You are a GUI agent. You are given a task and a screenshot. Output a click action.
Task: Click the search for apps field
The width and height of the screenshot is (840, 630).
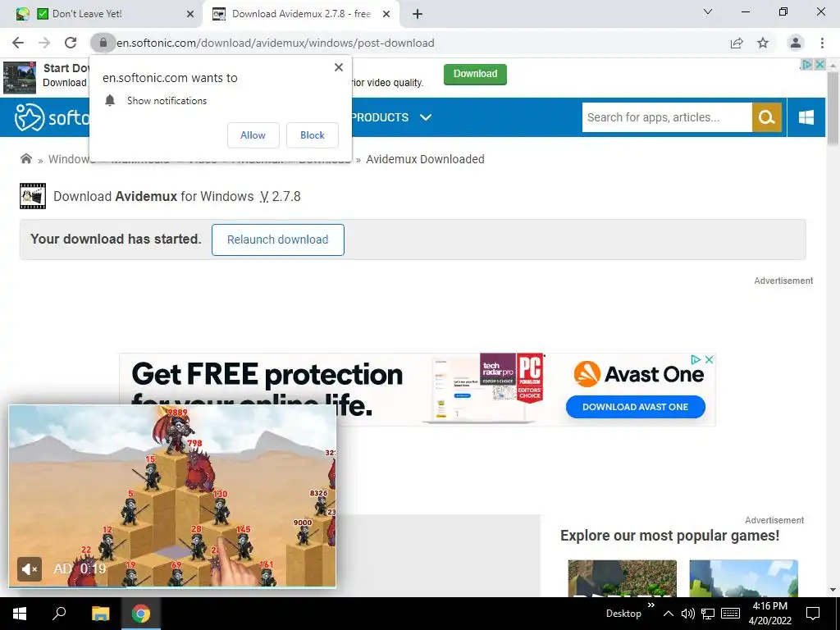click(x=667, y=117)
